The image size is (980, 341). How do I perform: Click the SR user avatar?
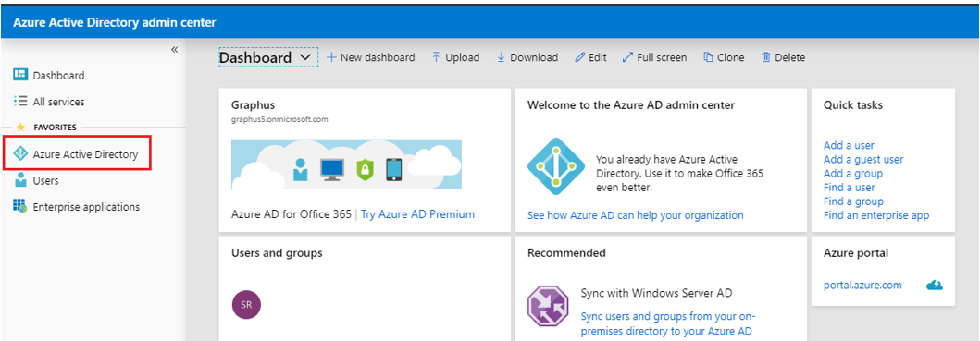click(246, 305)
